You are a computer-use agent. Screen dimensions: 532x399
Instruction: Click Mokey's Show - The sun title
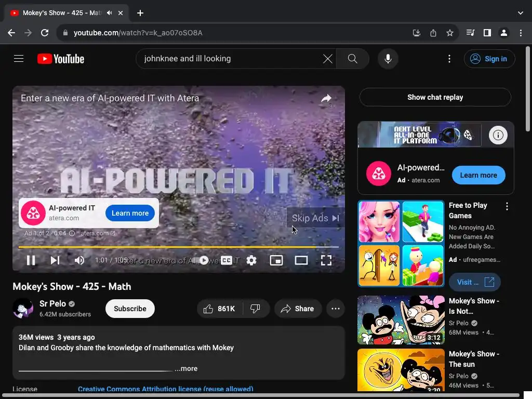tap(474, 359)
